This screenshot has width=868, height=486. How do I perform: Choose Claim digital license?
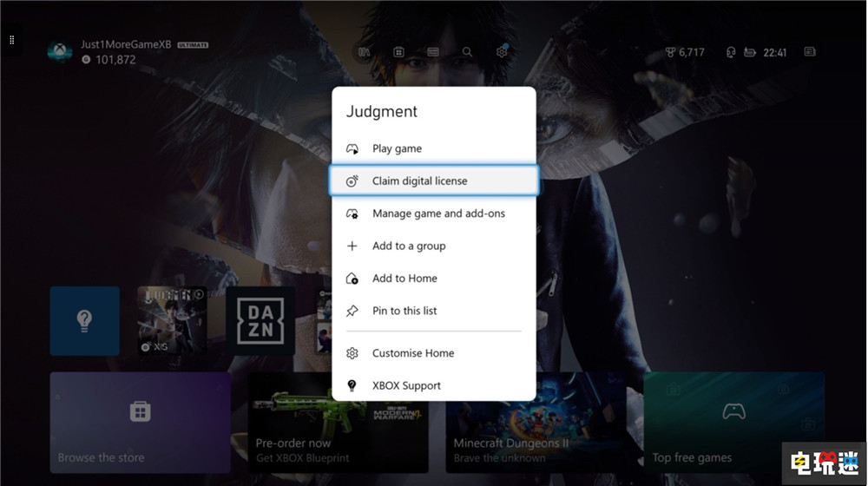pos(434,181)
